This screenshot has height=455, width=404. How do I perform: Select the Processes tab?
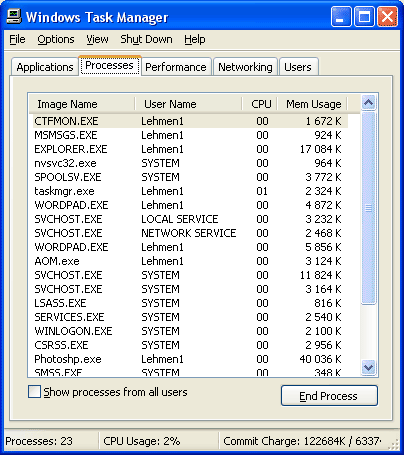coord(110,65)
